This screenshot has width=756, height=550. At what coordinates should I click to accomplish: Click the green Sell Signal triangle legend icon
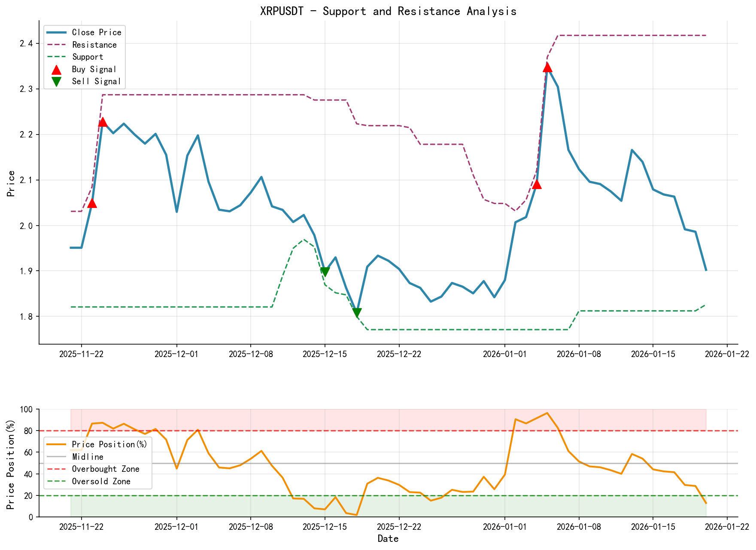pyautogui.click(x=56, y=81)
